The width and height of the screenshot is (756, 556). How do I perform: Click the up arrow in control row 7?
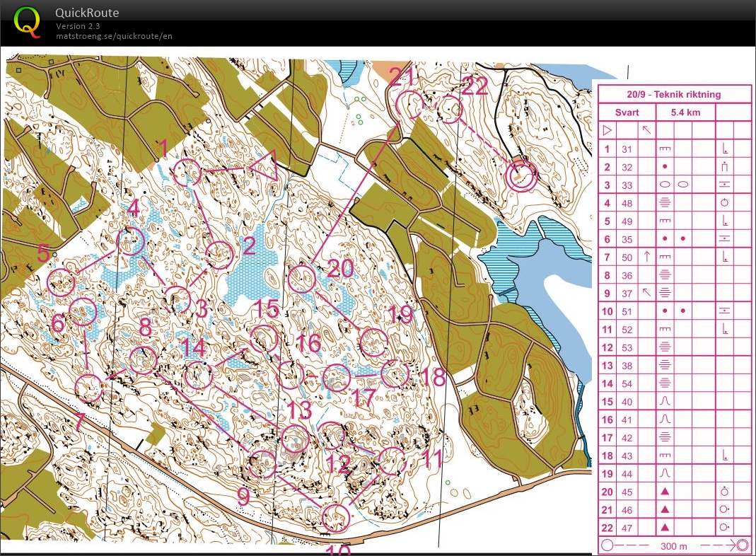tap(647, 257)
